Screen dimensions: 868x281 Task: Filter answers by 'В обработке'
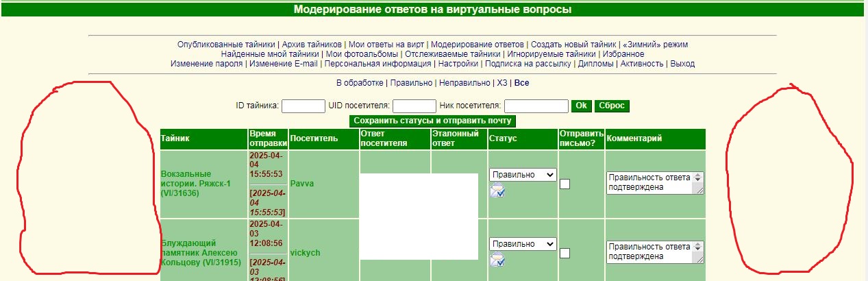coord(360,83)
